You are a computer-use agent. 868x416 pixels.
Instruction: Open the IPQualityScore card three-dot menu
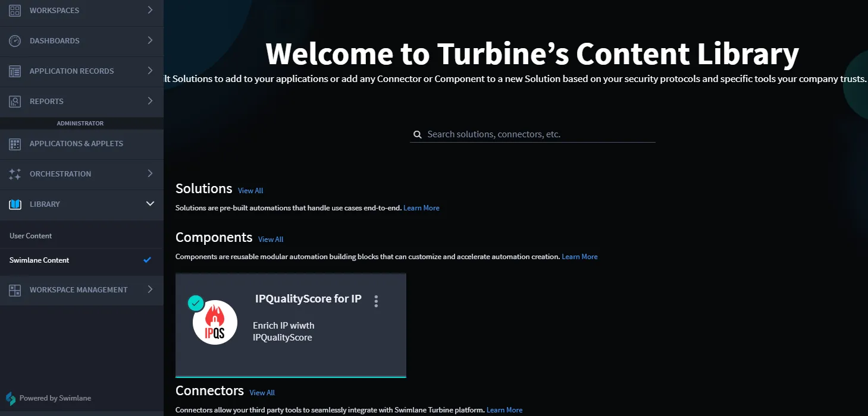(376, 301)
